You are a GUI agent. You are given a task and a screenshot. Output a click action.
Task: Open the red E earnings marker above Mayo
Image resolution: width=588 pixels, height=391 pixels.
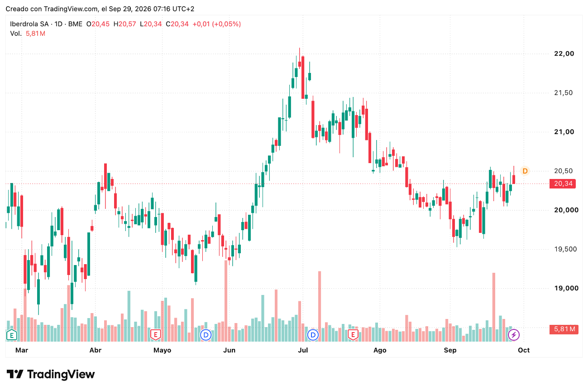[156, 335]
